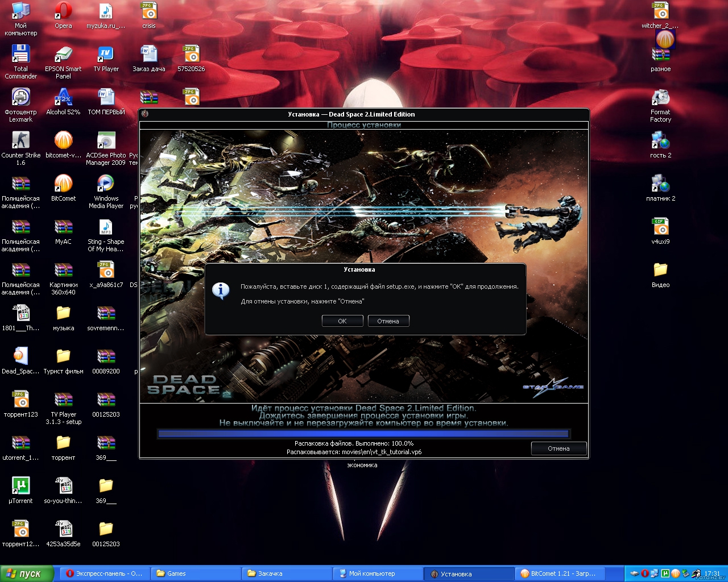Select the crisis JPG image icon
The image size is (728, 582).
[149, 15]
